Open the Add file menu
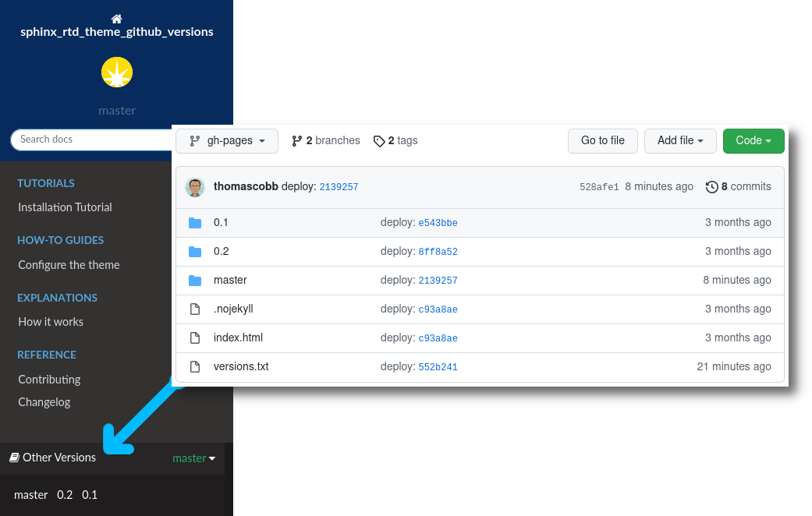The width and height of the screenshot is (812, 516). point(679,141)
